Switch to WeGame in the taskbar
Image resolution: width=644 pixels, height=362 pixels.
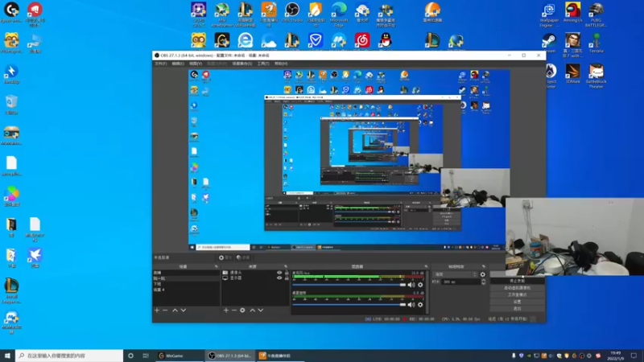[x=180, y=356]
